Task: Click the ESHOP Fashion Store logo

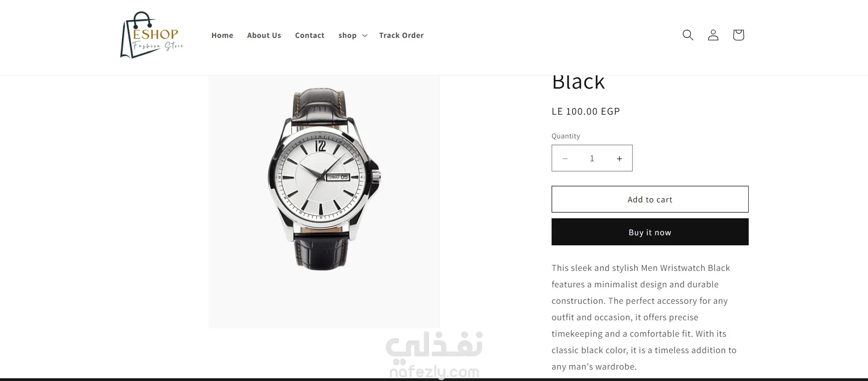Action: point(152,35)
